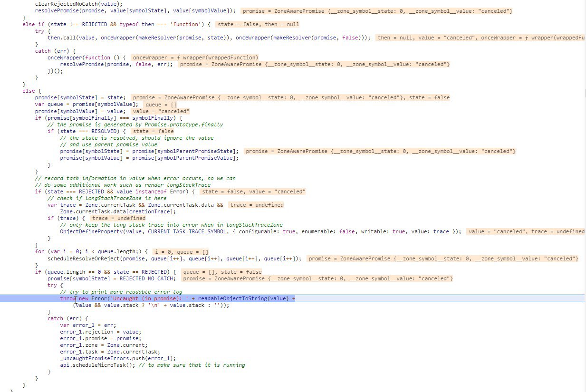The height and width of the screenshot is (392, 586).
Task: Click 'queue = [], state = false' inline hint
Action: 222,272
